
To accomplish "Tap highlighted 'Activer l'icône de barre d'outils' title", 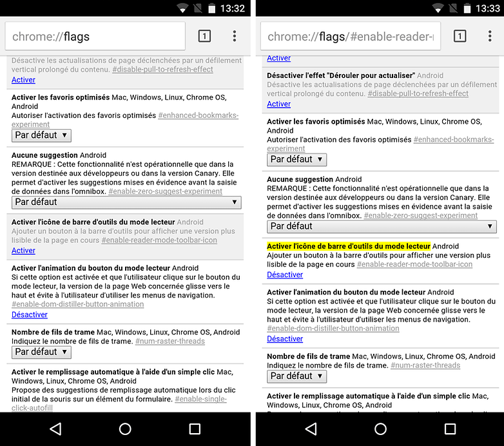I will 349,246.
